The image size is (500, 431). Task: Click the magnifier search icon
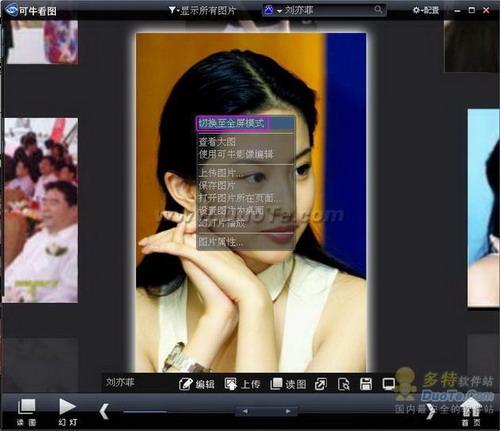[378, 9]
